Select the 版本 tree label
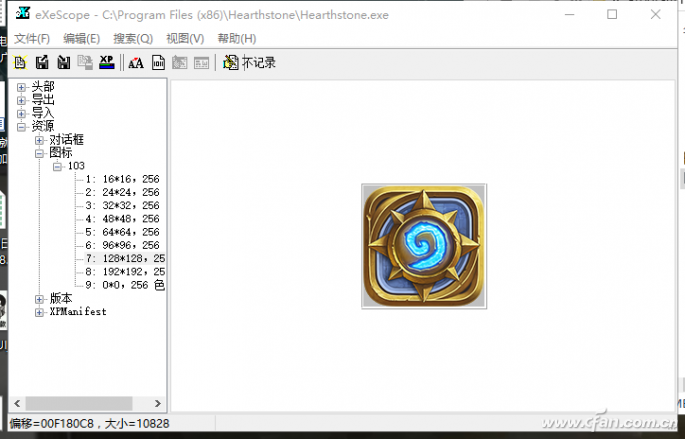 point(61,298)
